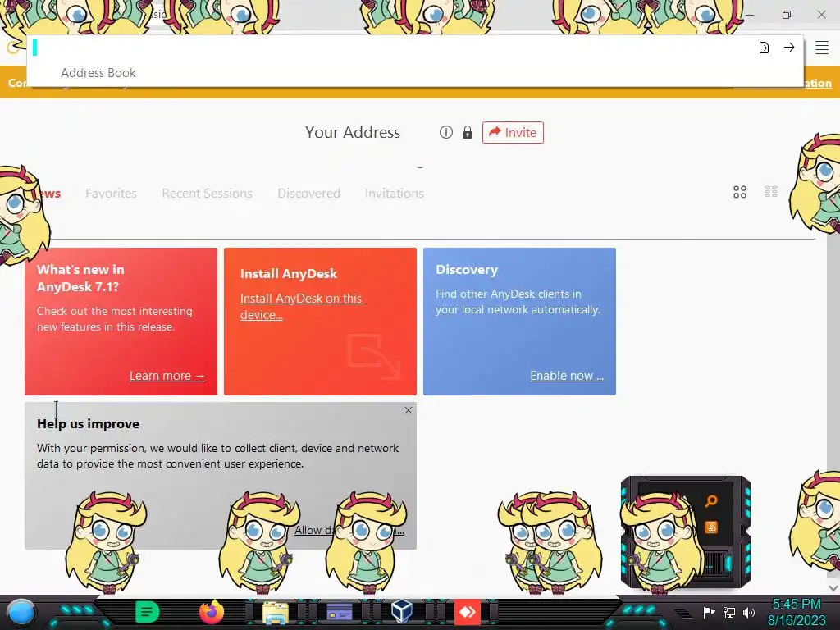Click the connect arrow icon
This screenshot has height=630, width=840.
click(x=789, y=47)
